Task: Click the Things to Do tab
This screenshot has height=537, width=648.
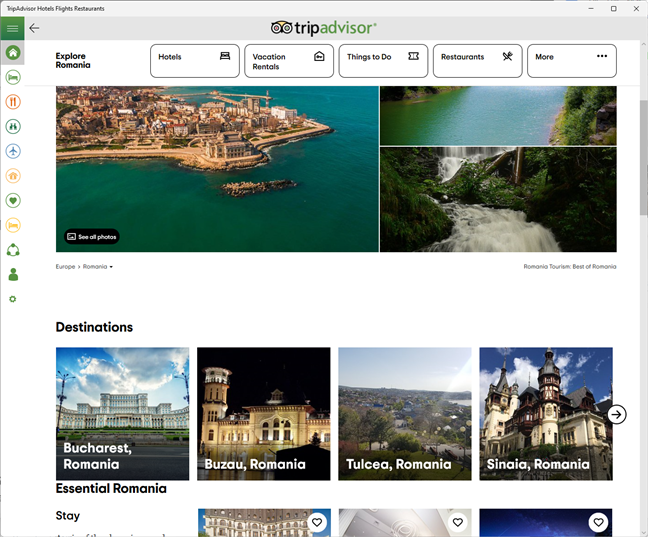Action: 383,61
